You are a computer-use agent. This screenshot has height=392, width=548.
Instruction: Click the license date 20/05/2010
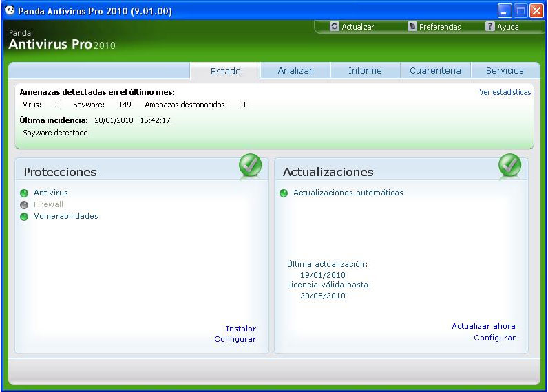point(323,296)
